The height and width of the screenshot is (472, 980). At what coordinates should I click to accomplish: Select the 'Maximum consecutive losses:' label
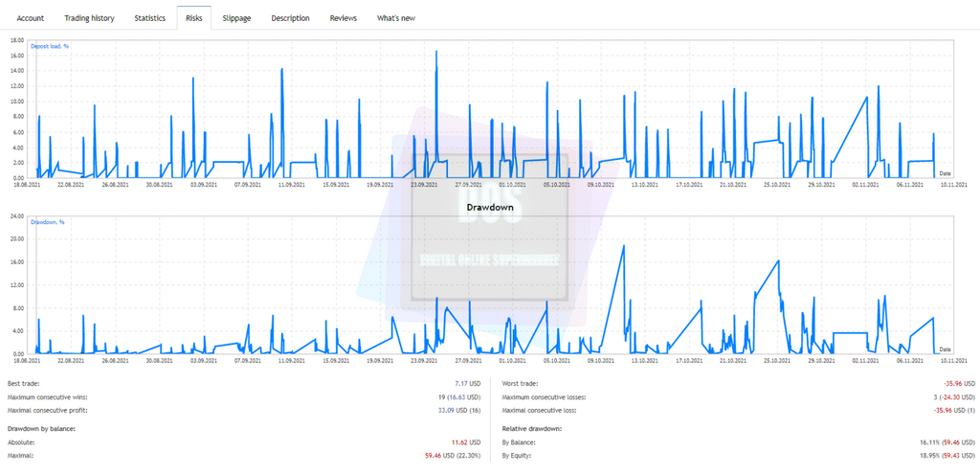coord(544,397)
